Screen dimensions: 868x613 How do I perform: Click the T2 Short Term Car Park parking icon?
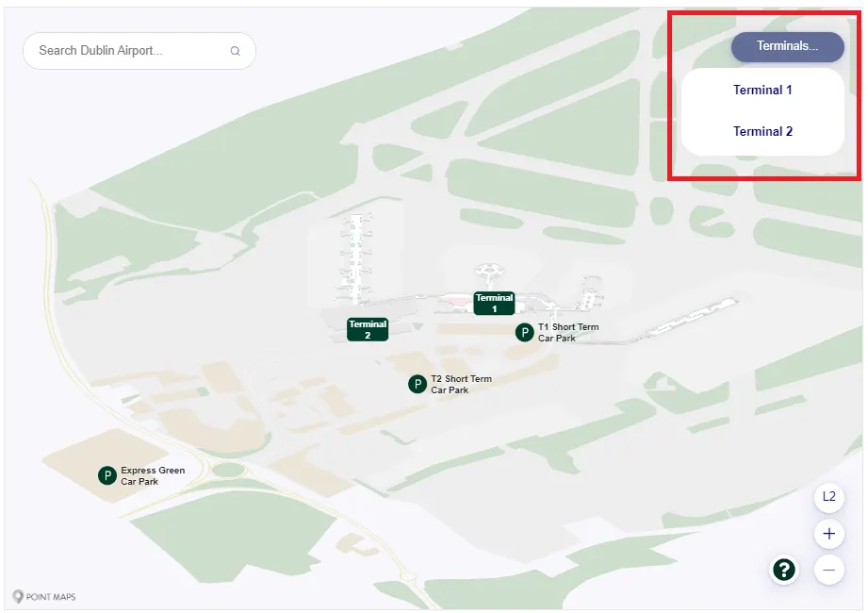coord(417,385)
